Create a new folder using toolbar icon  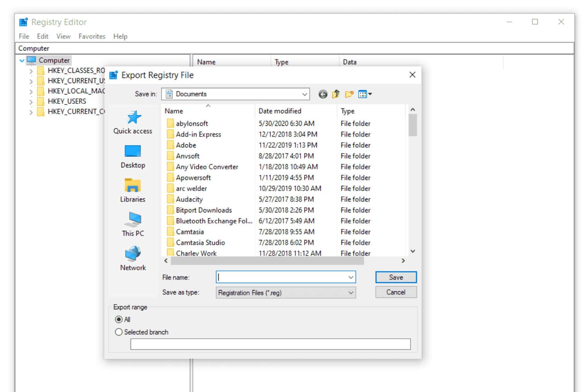(x=349, y=94)
